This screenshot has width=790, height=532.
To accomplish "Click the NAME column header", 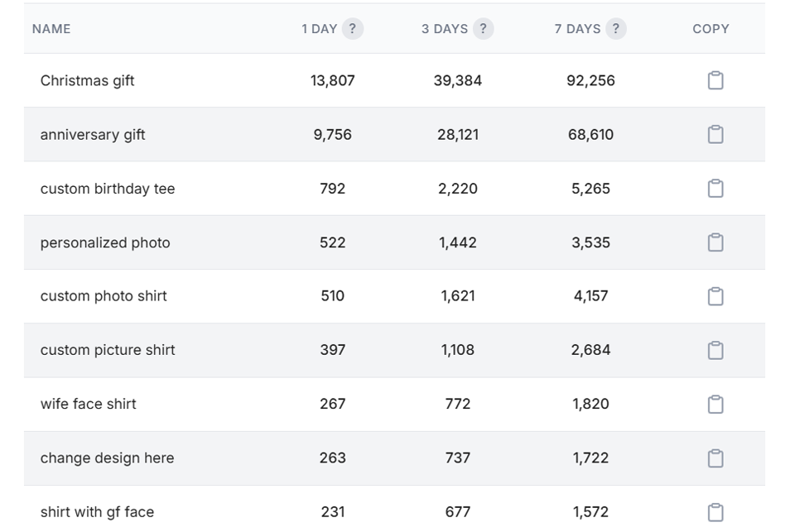I will (x=51, y=29).
